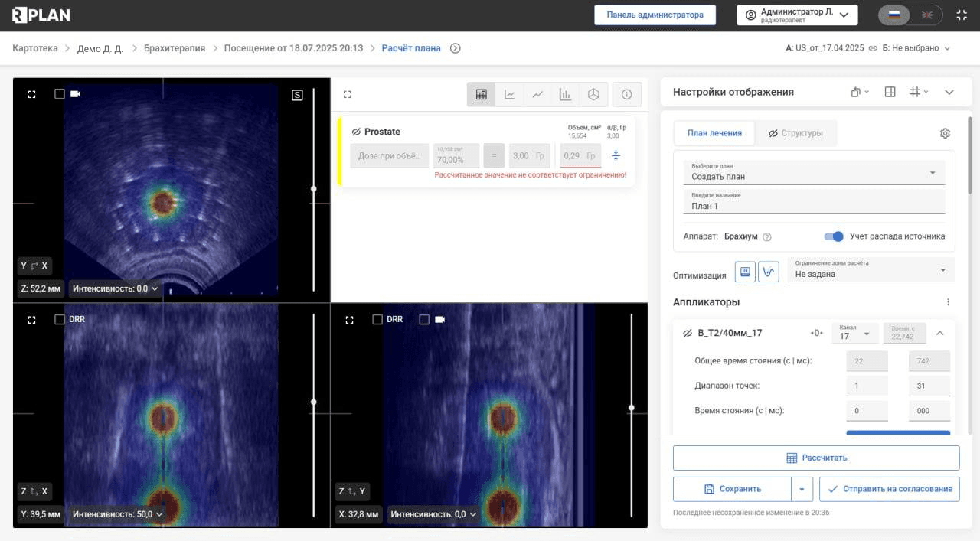Click the axial view slice slider handle
The height and width of the screenshot is (541, 980).
pyautogui.click(x=313, y=188)
